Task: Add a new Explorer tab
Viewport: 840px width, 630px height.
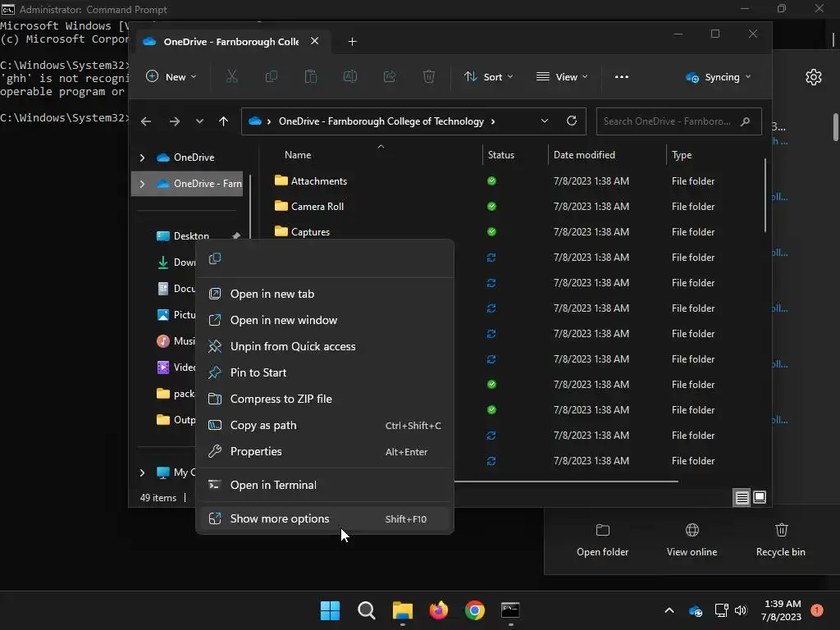Action: pos(352,41)
